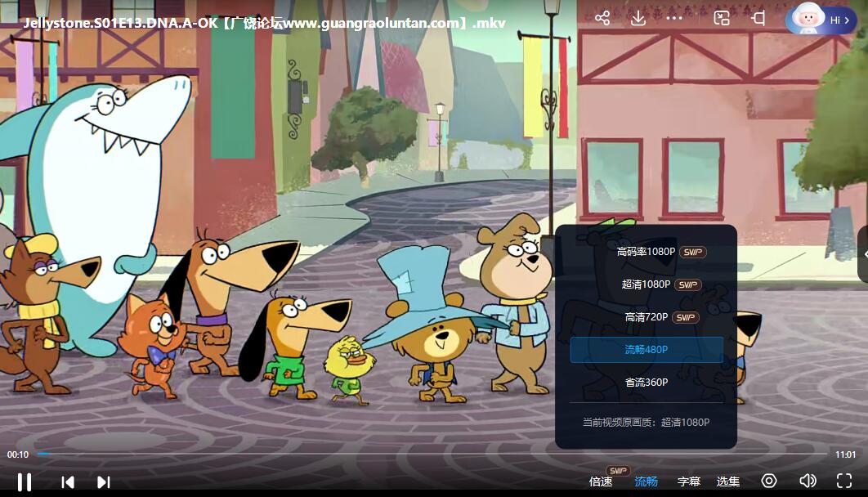Viewport: 868px width, 497px height.
Task: Open the 字幕 subtitles menu
Action: point(689,481)
